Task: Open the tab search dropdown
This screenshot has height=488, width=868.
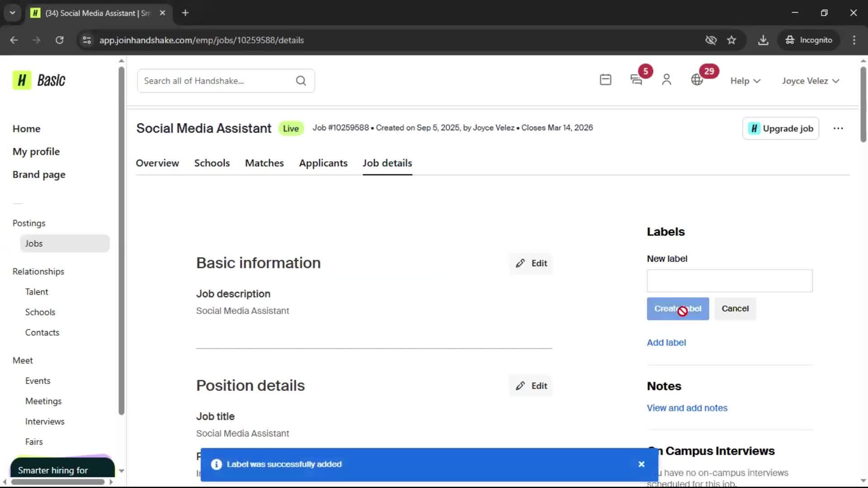Action: [x=13, y=13]
